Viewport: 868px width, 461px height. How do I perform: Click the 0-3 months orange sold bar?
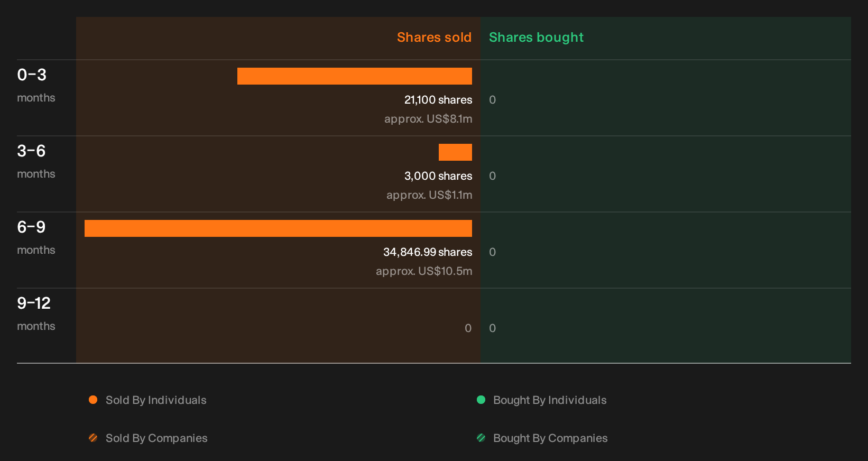pos(355,76)
